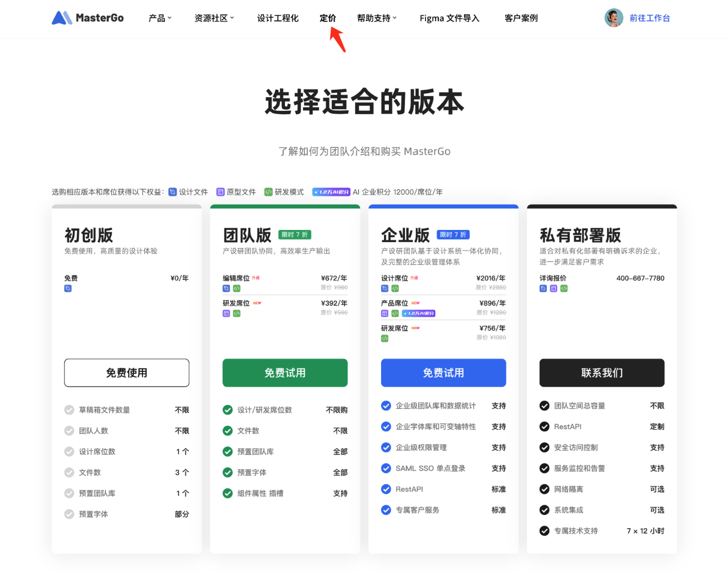The width and height of the screenshot is (728, 578).
Task: Click 原价 ¥2880 strikethrough price
Action: point(491,288)
